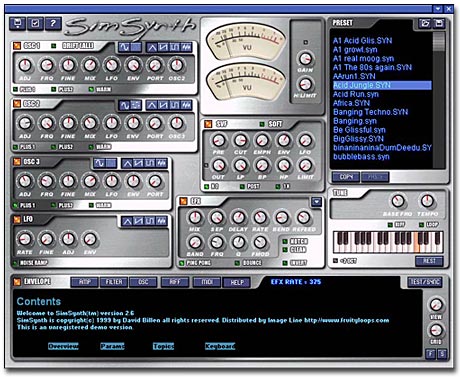Toggle the orange EFX enable icon
Viewport: 460px width, 377px height.
[183, 201]
